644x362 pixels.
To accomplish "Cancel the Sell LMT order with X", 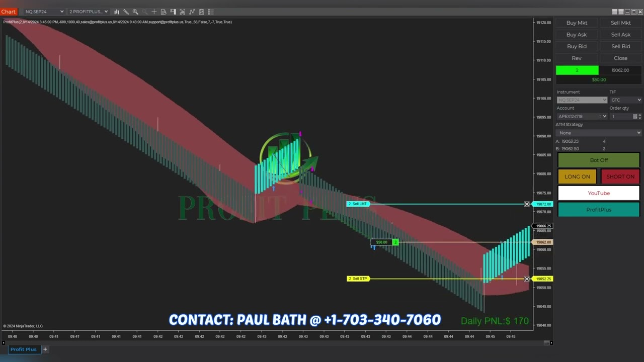I will click(x=527, y=204).
